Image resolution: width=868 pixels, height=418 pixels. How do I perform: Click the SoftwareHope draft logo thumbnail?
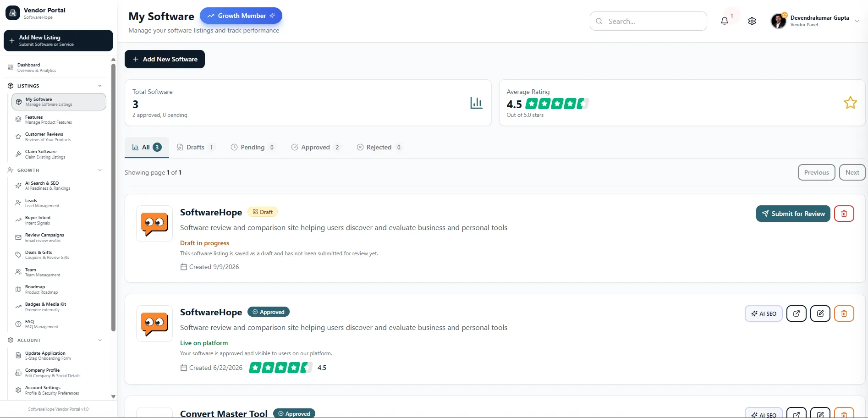pos(154,224)
